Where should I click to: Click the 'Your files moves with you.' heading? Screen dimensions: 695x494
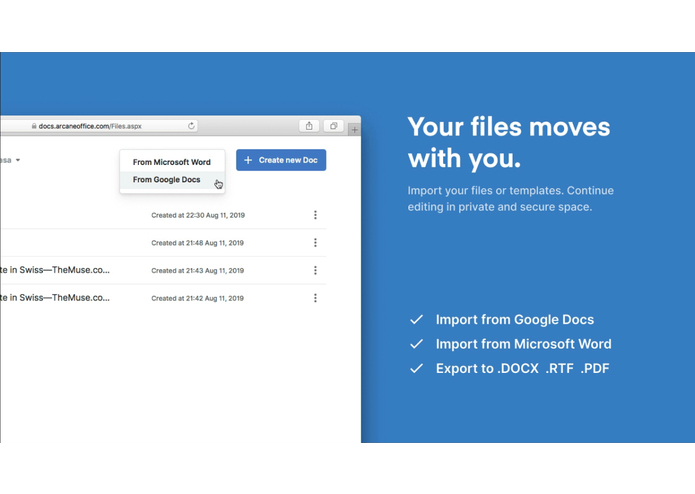(x=509, y=143)
